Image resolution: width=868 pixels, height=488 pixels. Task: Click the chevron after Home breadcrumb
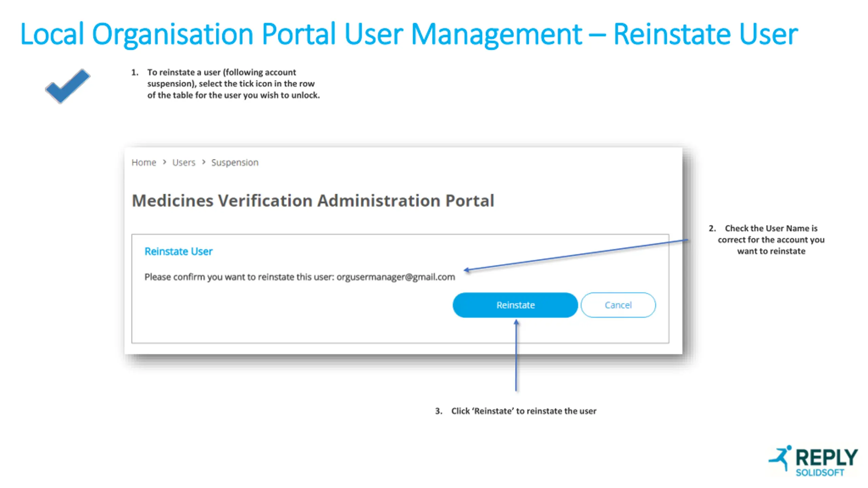(164, 162)
